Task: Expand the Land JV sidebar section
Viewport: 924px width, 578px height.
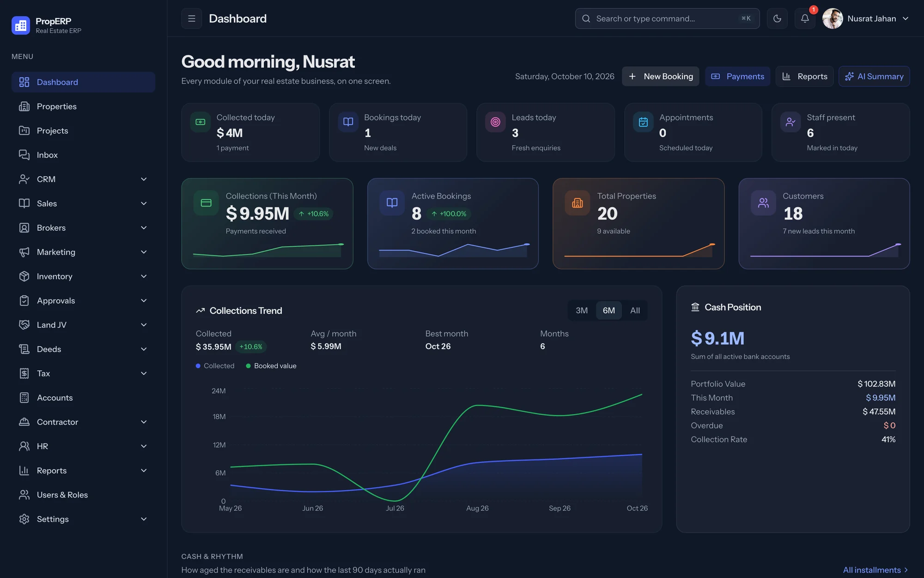Action: [83, 325]
